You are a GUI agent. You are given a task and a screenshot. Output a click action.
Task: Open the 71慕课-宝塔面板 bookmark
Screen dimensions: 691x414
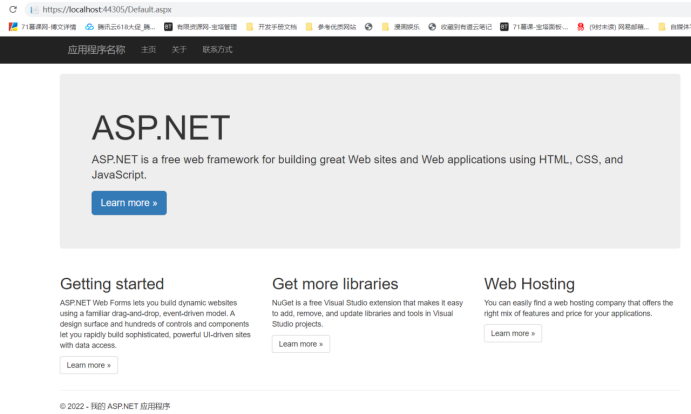tap(534, 27)
